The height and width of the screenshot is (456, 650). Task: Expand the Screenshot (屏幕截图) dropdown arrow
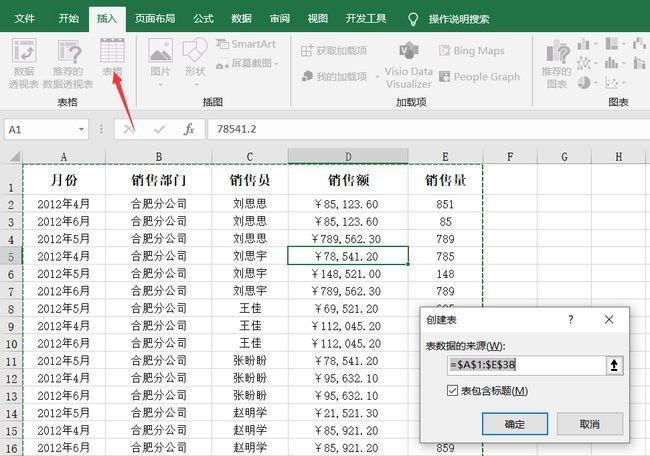pyautogui.click(x=276, y=64)
